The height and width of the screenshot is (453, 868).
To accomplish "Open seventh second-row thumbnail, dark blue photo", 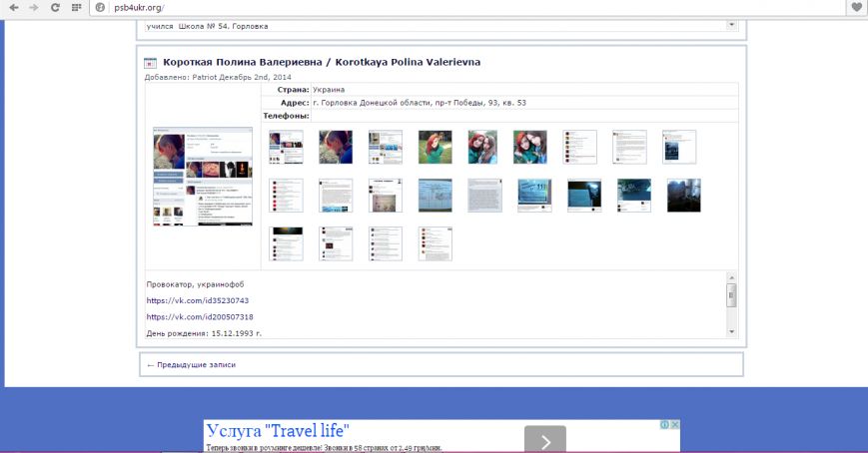I will (584, 196).
